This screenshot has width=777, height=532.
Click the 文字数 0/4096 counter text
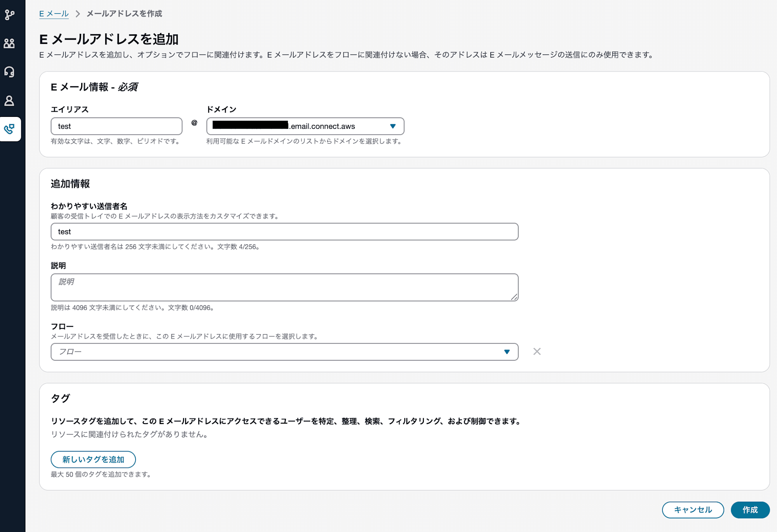[191, 308]
